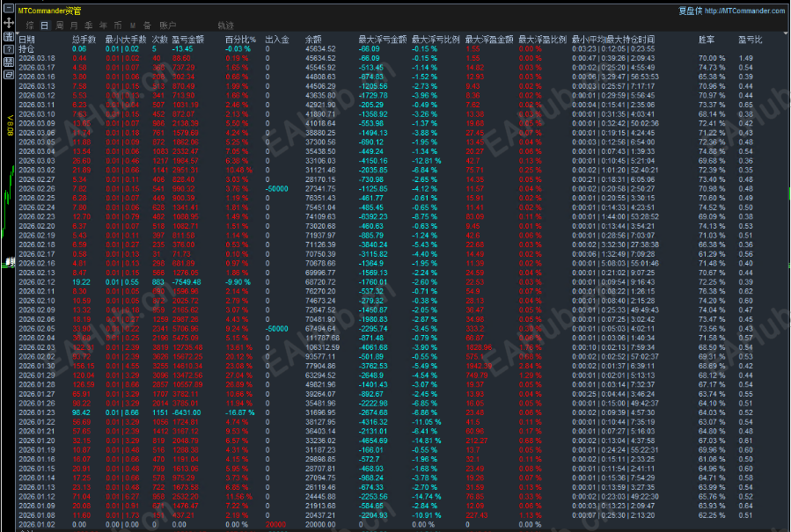Select the pan (four-arrow) tool in the left sidebar
This screenshot has width=791, height=532.
pos(7,22)
